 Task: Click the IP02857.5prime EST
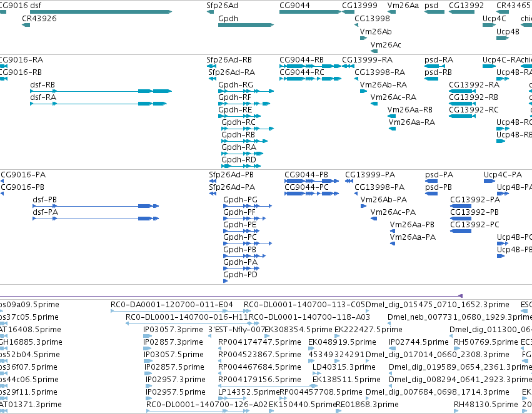148,373
